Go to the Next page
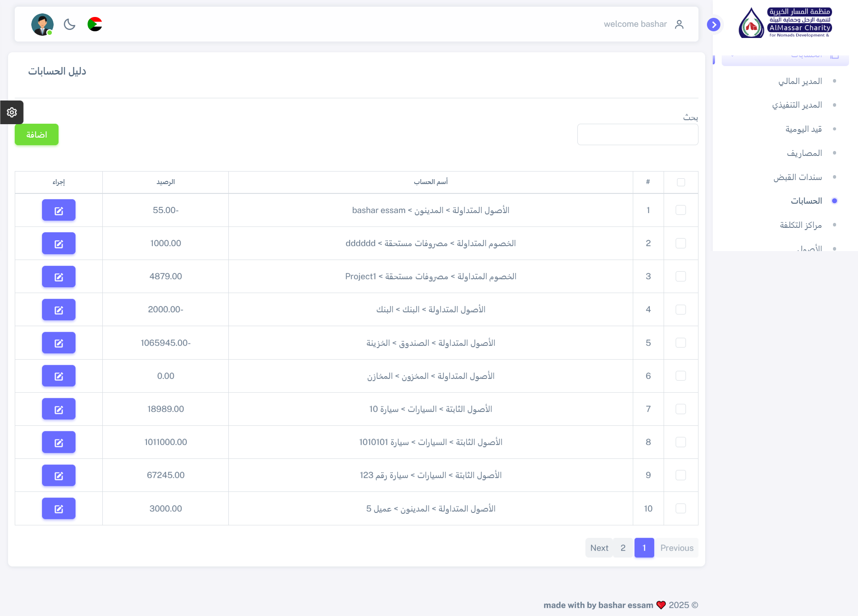The width and height of the screenshot is (858, 616). (x=599, y=548)
